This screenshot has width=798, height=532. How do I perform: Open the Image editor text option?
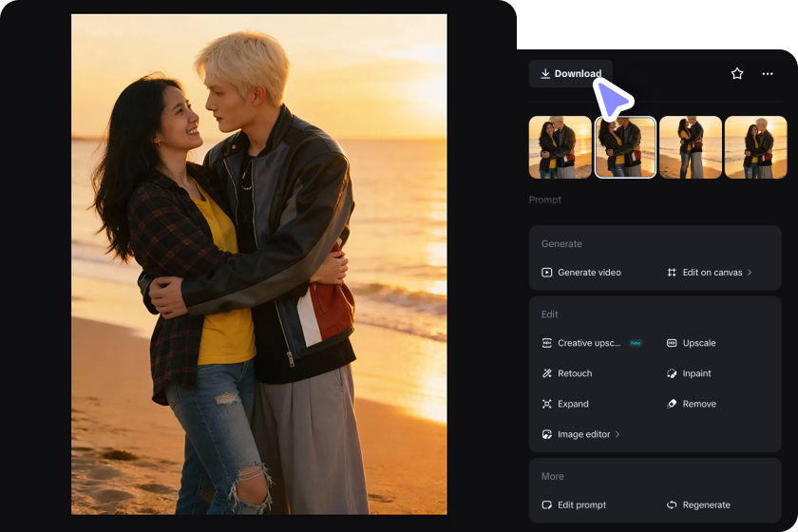click(x=583, y=434)
